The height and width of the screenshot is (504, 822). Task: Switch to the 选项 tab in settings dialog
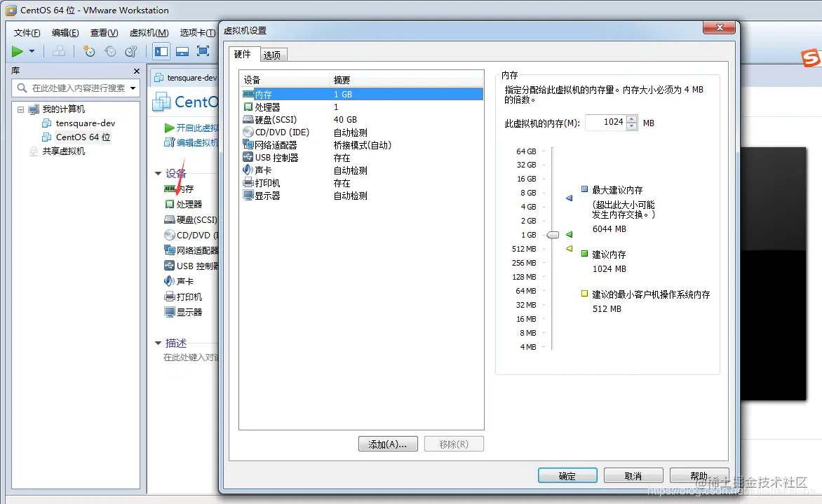(x=273, y=55)
